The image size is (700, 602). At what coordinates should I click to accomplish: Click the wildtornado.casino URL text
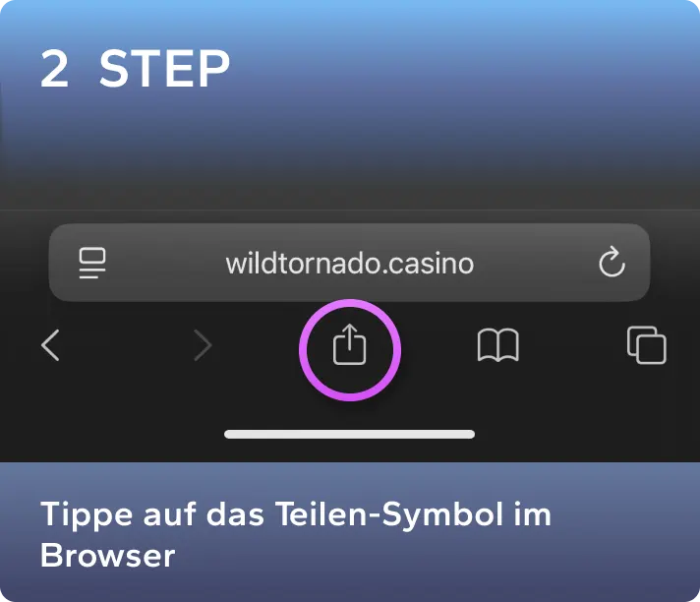pos(350,264)
